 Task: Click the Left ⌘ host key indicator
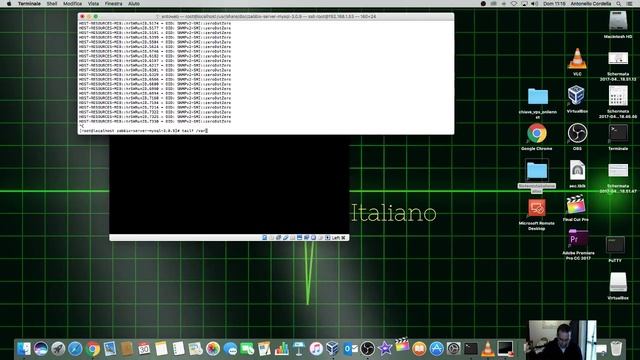338,238
